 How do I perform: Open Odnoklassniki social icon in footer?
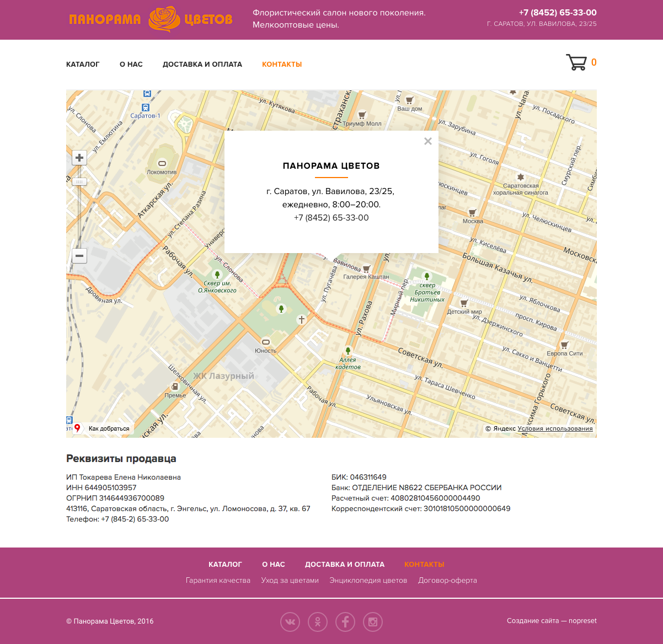pyautogui.click(x=318, y=622)
